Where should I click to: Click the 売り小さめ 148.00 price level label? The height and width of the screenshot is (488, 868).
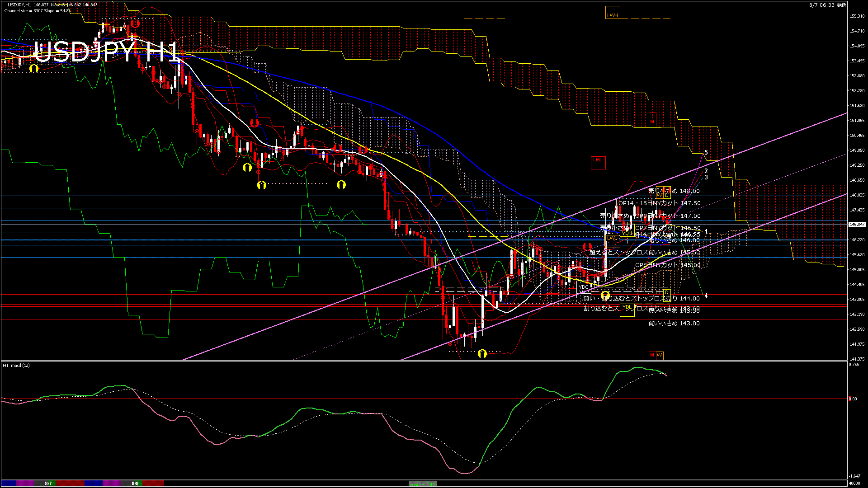coord(674,191)
